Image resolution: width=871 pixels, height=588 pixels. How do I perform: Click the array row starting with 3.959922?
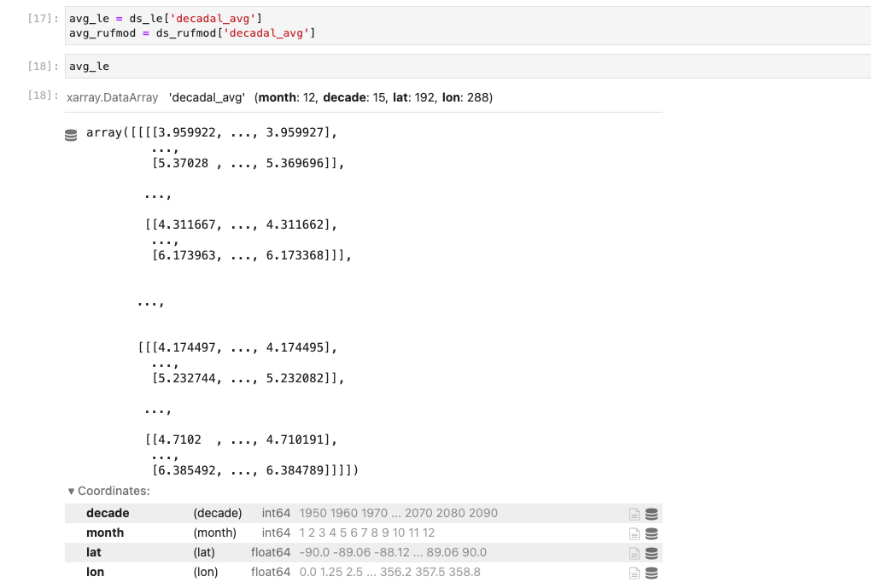pos(212,132)
